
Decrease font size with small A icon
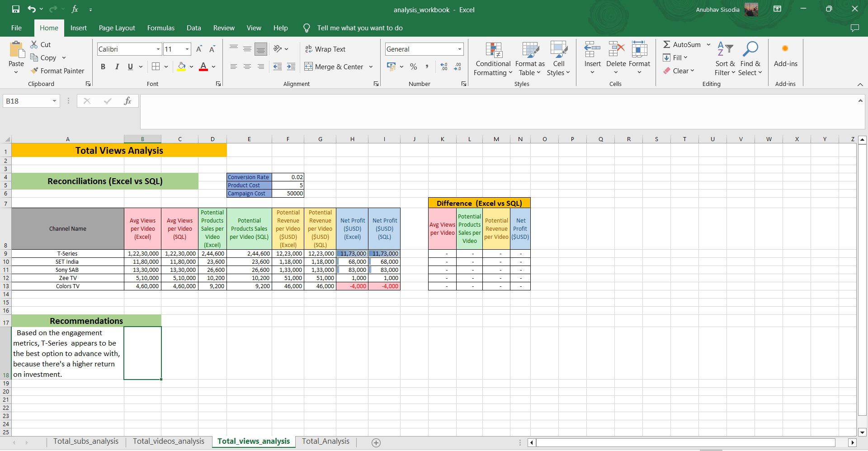tap(212, 49)
